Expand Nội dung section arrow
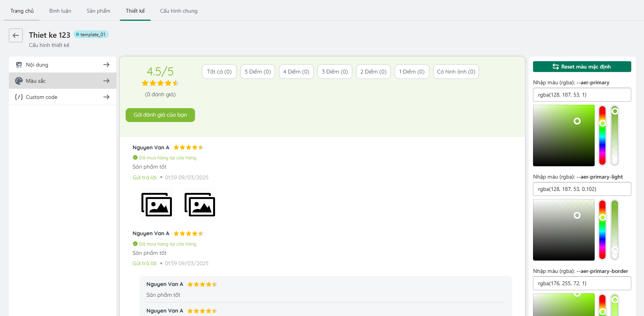The height and width of the screenshot is (316, 644). pos(106,65)
